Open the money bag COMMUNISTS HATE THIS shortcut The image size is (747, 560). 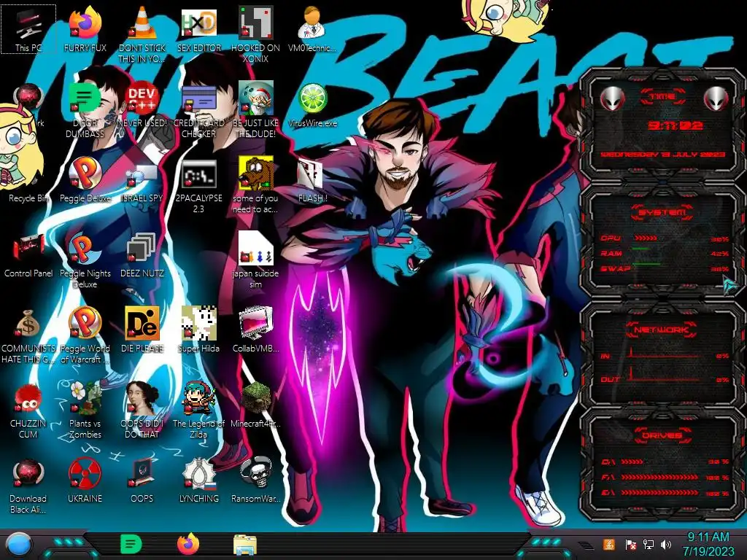click(28, 336)
